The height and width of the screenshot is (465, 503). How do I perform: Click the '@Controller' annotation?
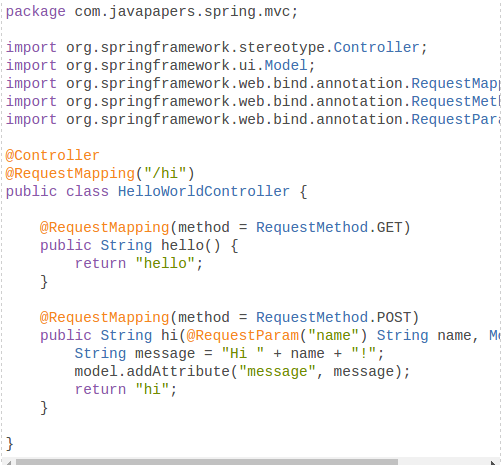point(52,156)
